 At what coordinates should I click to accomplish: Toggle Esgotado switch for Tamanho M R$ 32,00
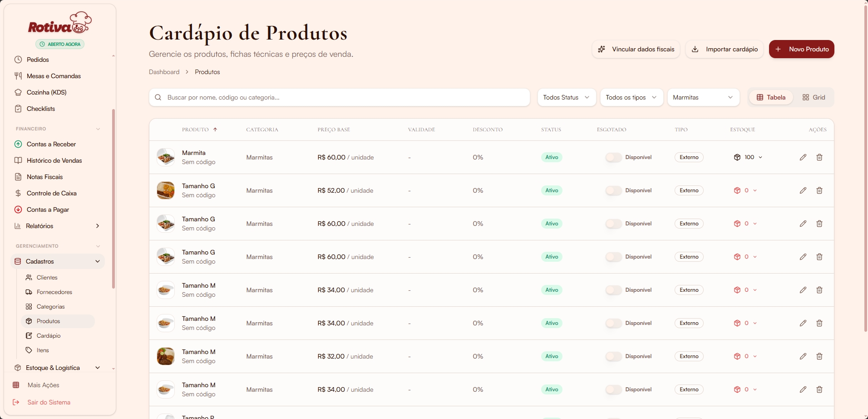(613, 356)
